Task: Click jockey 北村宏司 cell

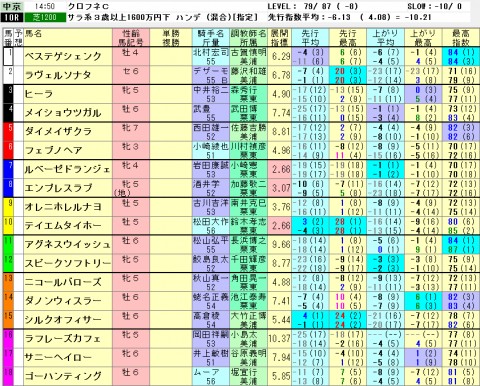Action: coord(211,56)
